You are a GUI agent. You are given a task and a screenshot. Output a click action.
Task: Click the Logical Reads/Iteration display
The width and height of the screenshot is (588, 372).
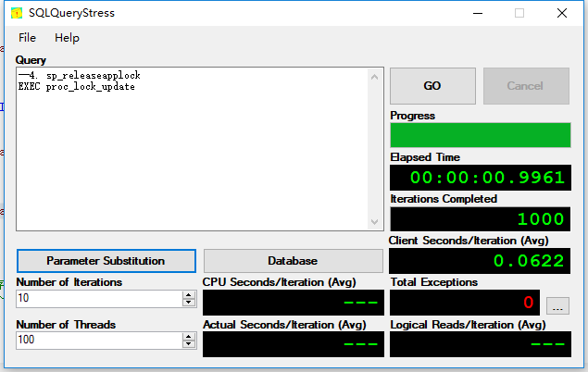pos(481,344)
